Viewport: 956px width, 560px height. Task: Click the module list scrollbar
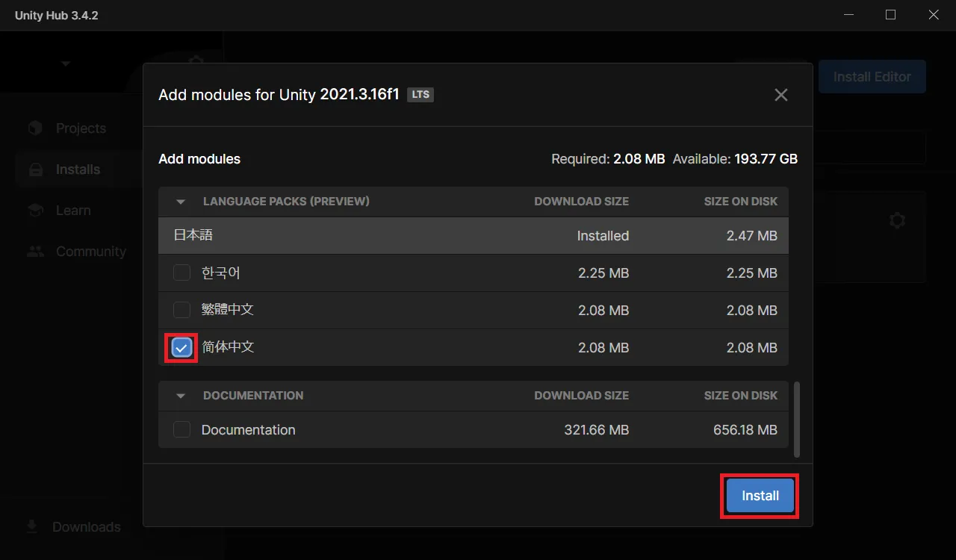(796, 420)
